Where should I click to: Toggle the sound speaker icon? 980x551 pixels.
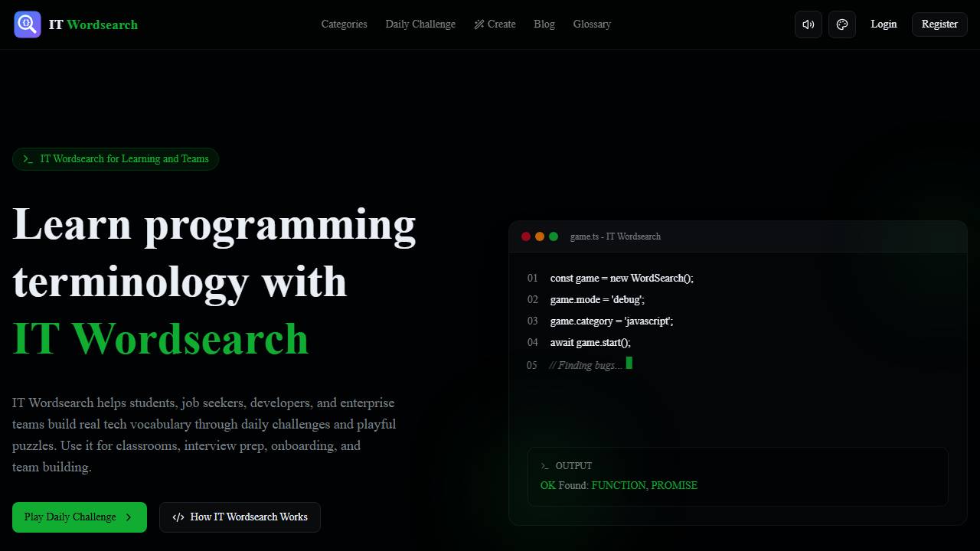(x=808, y=24)
